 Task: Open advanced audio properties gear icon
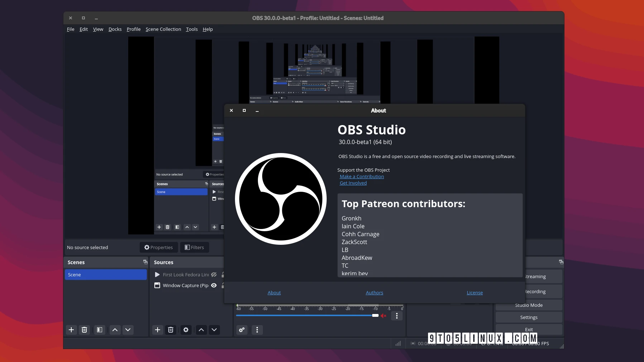(242, 330)
